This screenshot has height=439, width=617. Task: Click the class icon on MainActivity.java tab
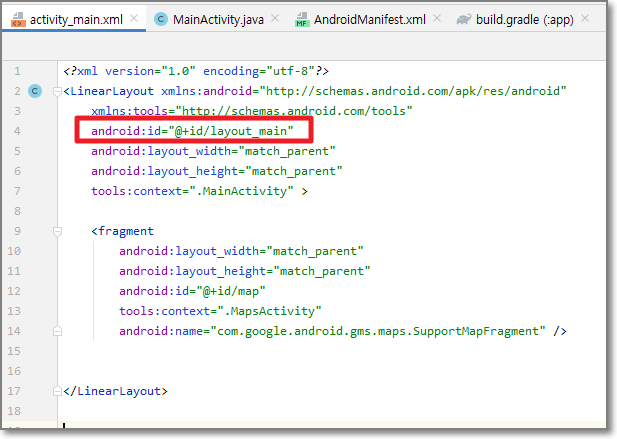(161, 19)
